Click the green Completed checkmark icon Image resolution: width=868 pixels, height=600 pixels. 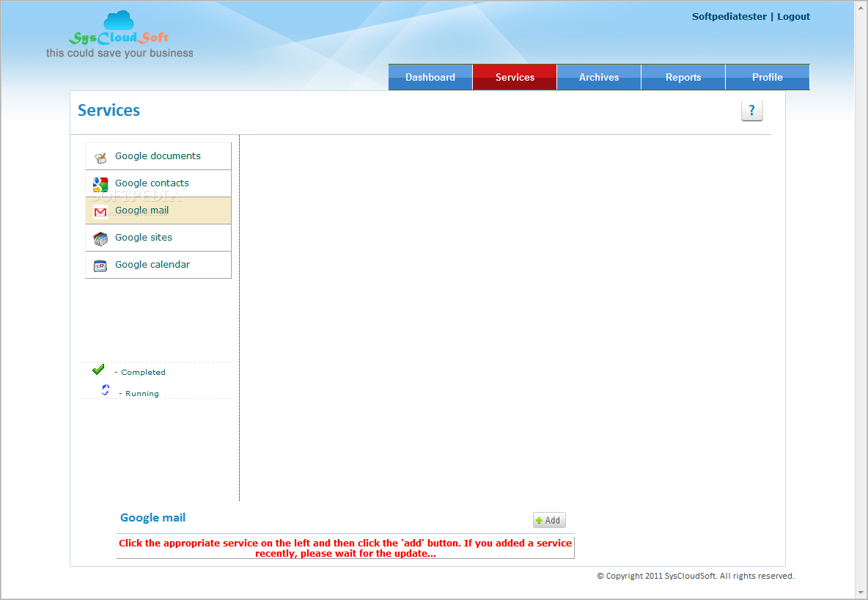pos(98,369)
